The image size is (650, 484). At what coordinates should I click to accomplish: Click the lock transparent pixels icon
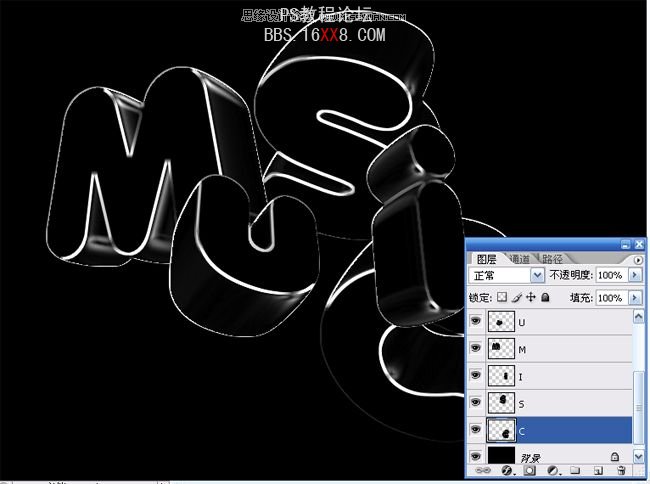[502, 298]
